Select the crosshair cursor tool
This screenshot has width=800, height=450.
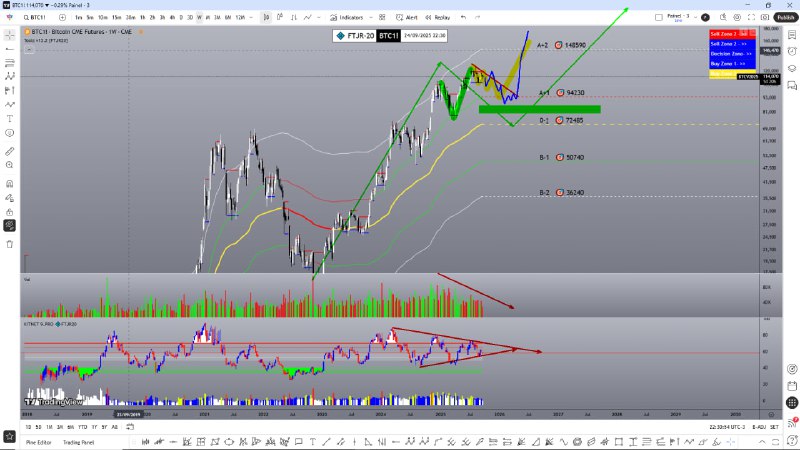click(x=9, y=34)
